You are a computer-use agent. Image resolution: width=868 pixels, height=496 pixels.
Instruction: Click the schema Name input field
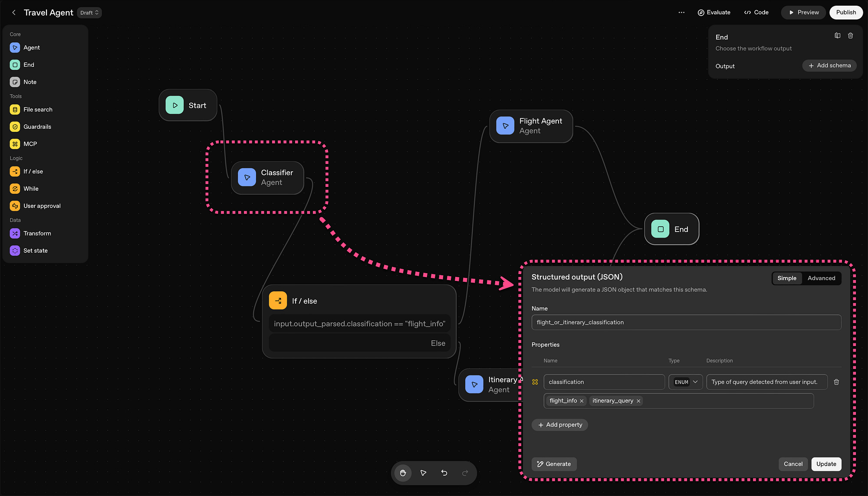[x=686, y=323]
